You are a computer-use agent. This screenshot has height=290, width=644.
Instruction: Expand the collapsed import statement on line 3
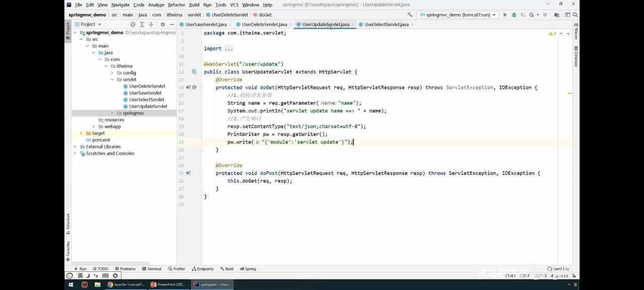(x=229, y=49)
